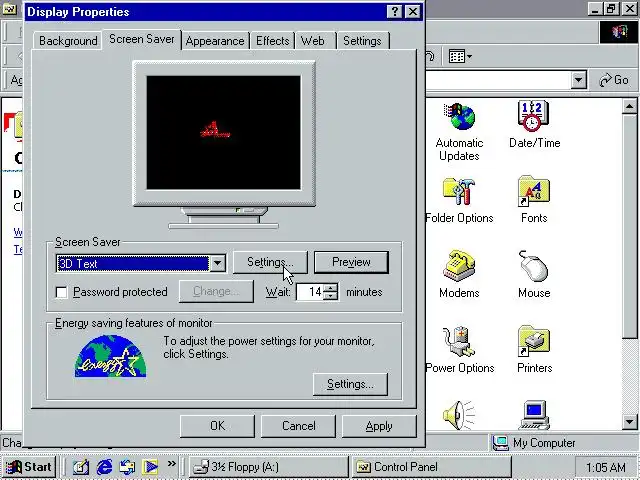Switch to 3½ Floppy (A:) taskbar button
This screenshot has width=640, height=480.
coord(268,467)
